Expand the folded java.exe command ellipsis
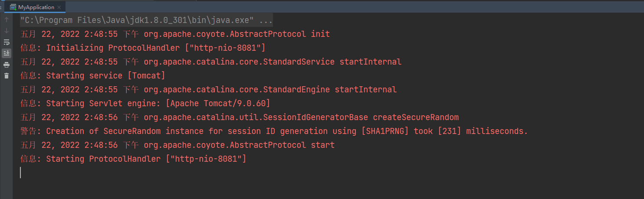 [x=266, y=20]
